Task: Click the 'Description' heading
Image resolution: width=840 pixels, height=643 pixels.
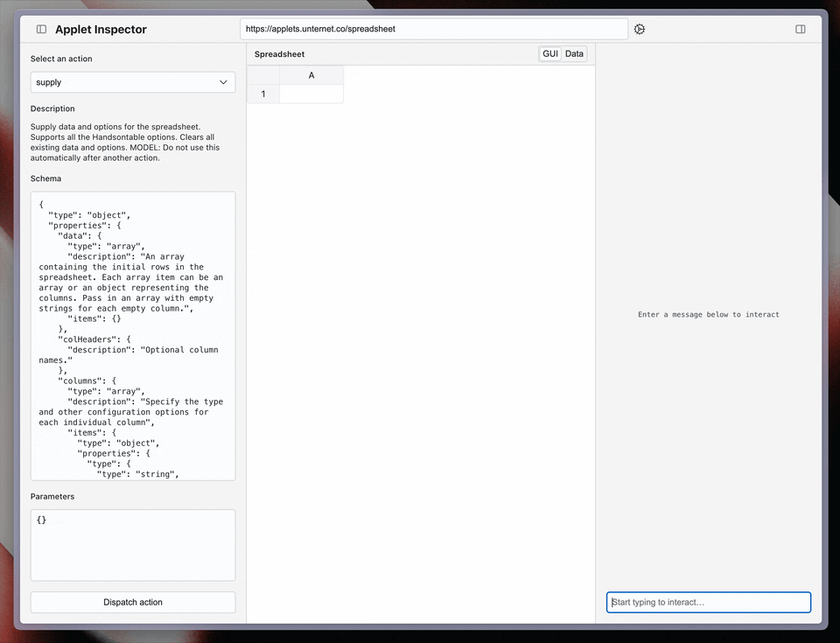Action: click(x=52, y=108)
